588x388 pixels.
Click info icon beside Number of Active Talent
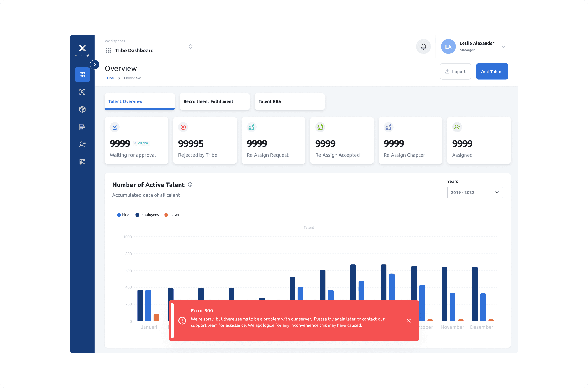pyautogui.click(x=190, y=185)
